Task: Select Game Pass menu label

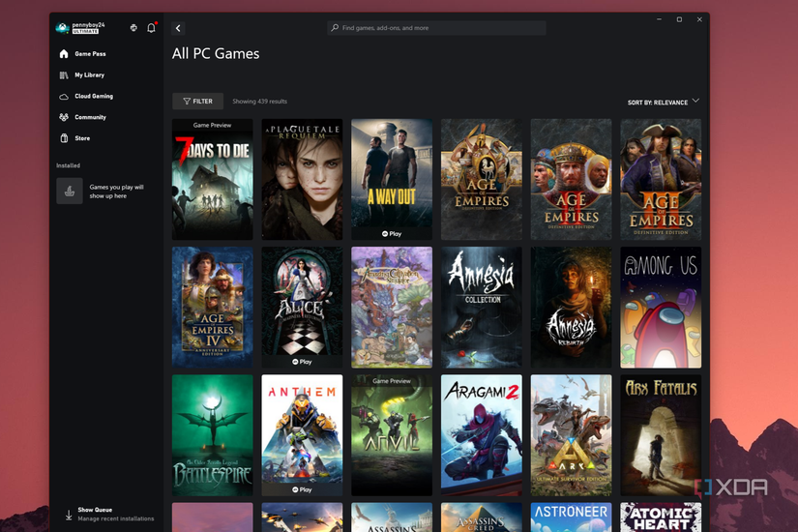Action: pyautogui.click(x=90, y=53)
